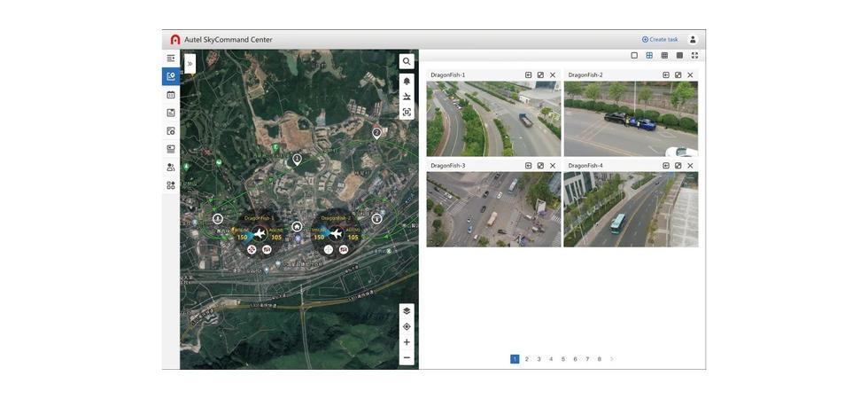The image size is (868, 399).
Task: Select DragonFish-4 video thumbnail
Action: coord(631,209)
